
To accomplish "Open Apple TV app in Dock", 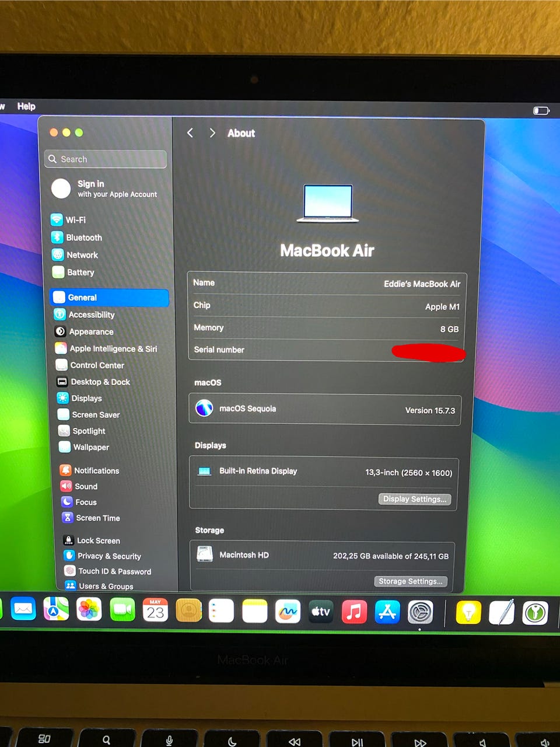I will [321, 612].
